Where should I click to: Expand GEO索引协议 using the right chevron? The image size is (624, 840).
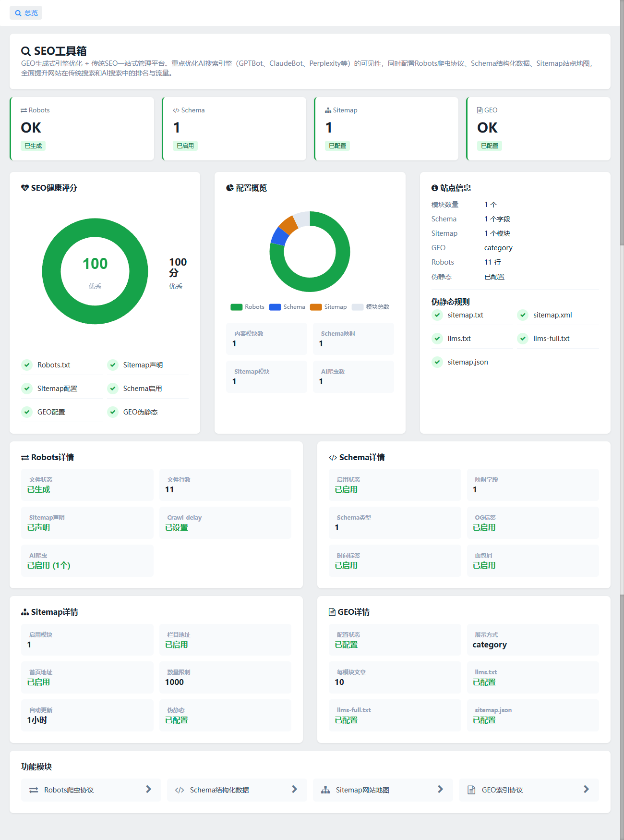[586, 789]
